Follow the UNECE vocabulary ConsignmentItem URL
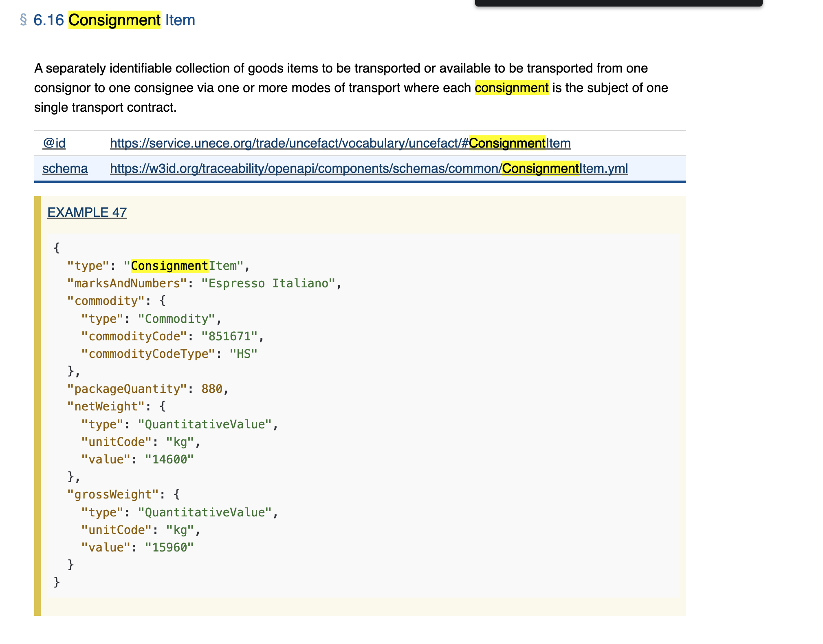Image resolution: width=823 pixels, height=644 pixels. tap(340, 143)
